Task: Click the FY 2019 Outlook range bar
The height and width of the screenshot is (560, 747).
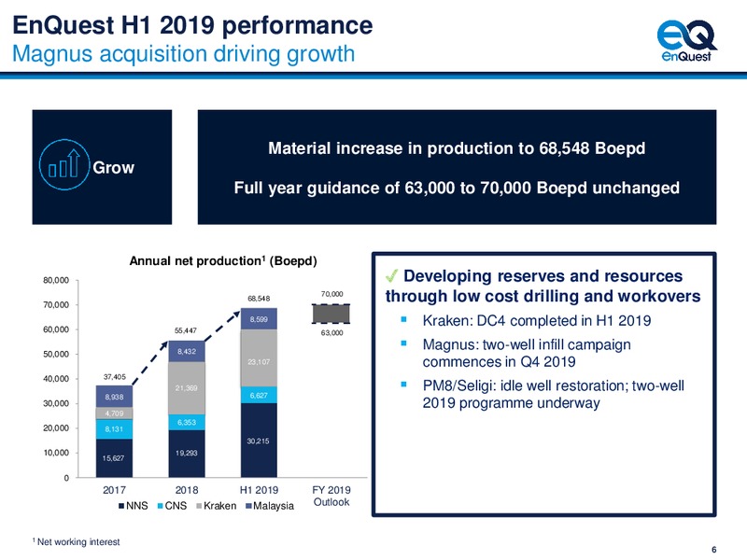Action: [331, 314]
